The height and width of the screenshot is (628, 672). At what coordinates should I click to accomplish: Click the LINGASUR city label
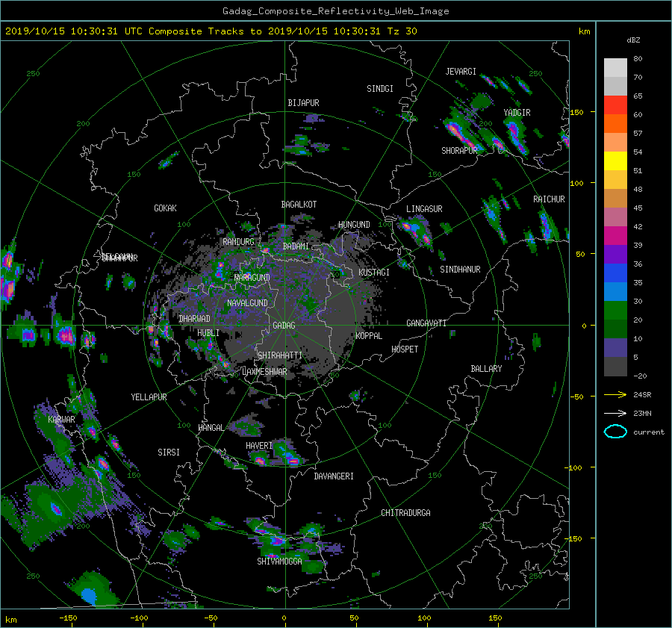tap(424, 209)
